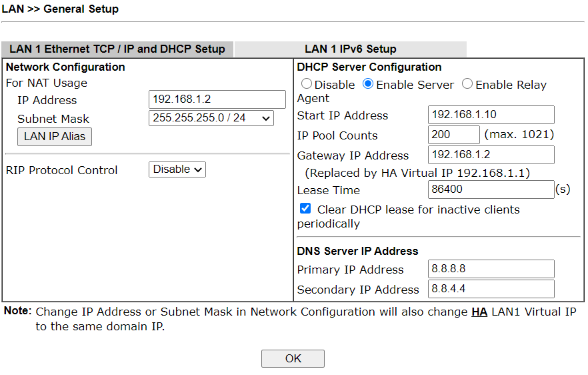
Task: Choose the Enable Server radio option
Action: 368,85
